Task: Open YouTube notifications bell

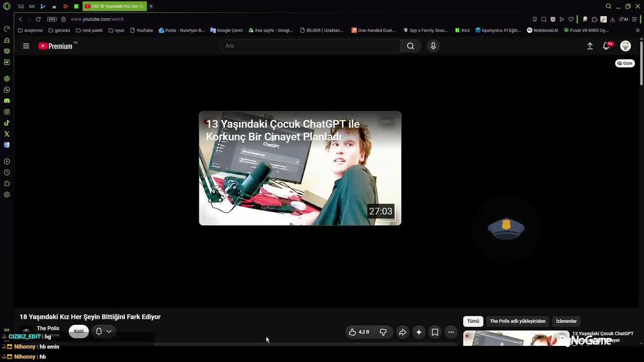Action: (607, 46)
